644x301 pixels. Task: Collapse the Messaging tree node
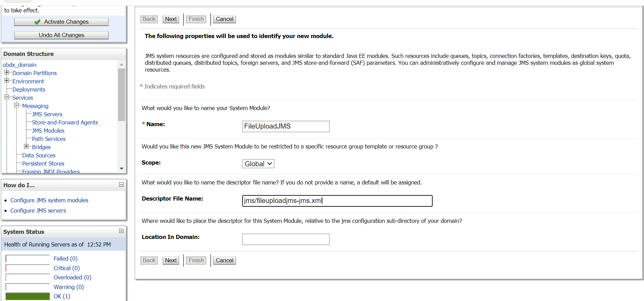tap(16, 105)
